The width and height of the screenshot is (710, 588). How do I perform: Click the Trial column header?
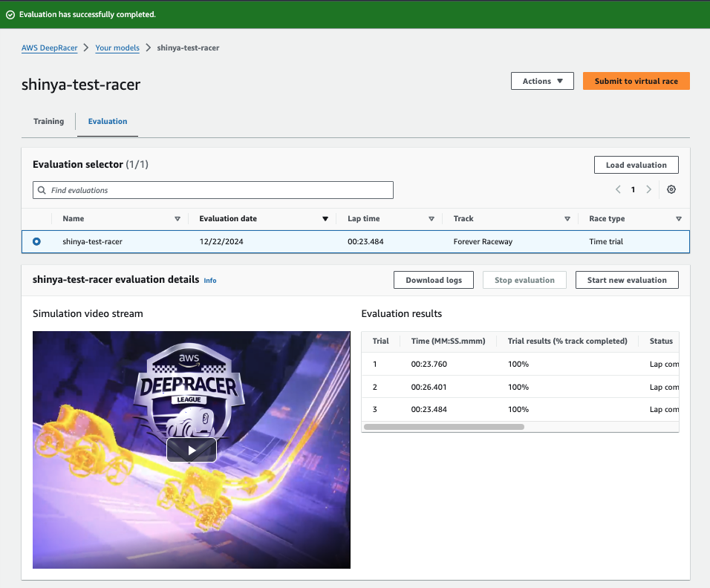pyautogui.click(x=380, y=341)
